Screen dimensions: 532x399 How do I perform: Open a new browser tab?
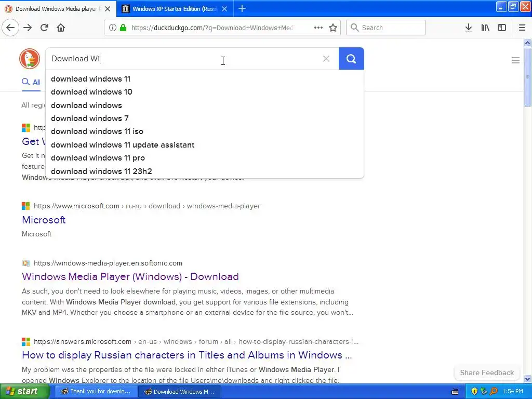coord(242,8)
